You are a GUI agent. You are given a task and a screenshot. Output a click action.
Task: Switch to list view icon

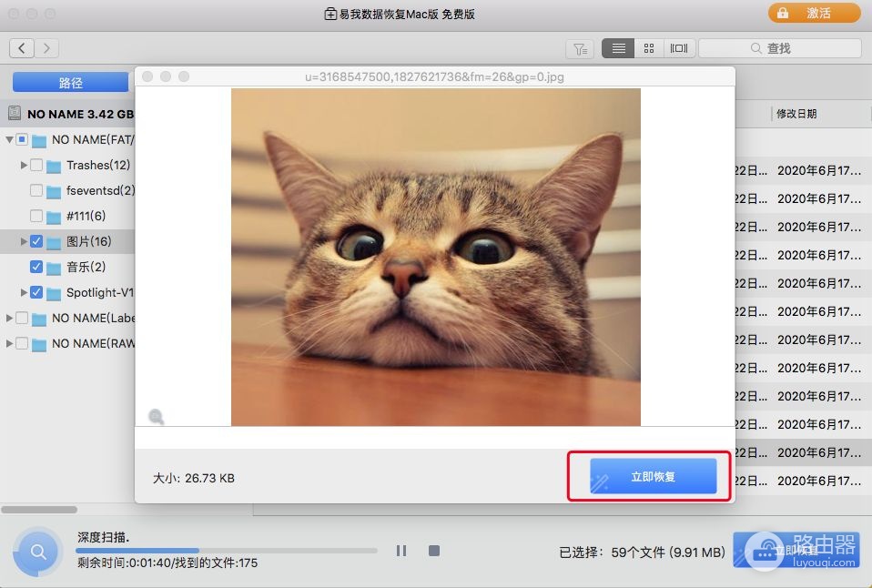(x=618, y=48)
